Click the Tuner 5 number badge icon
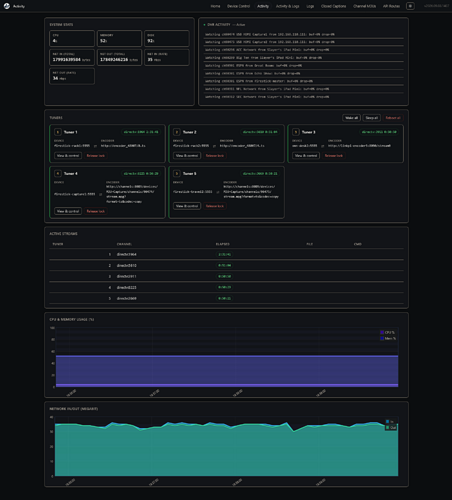Viewport: 452px width, 500px height. click(177, 173)
